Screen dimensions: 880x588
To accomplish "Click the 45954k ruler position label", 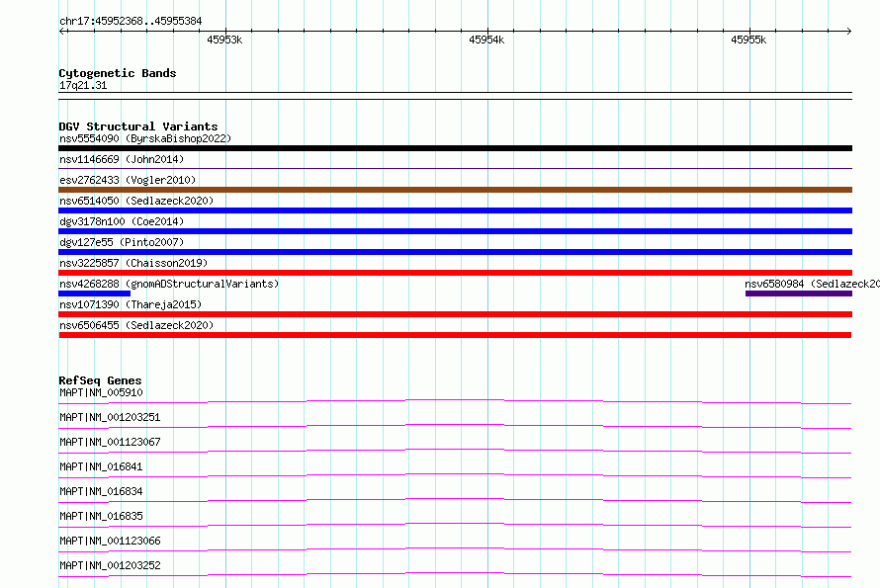I will click(x=486, y=40).
